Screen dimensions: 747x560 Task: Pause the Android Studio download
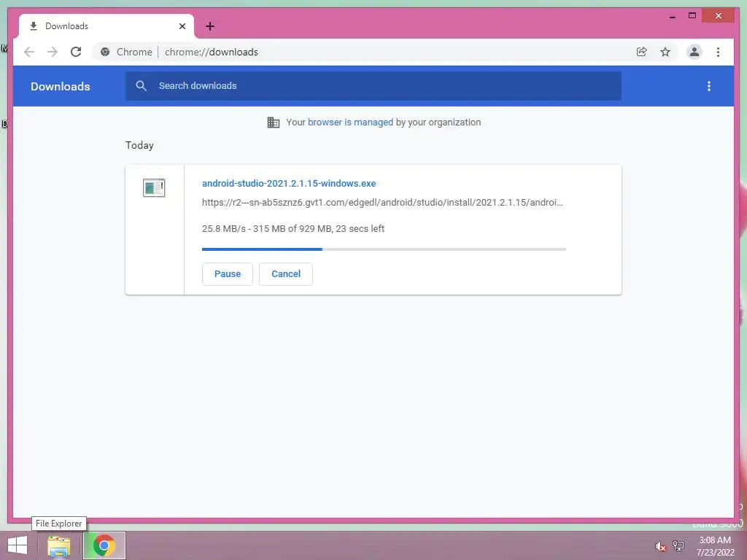228,274
